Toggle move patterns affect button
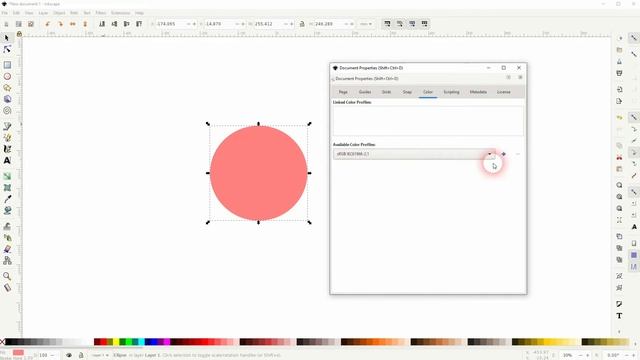Viewport: 640px width, 360px height. coord(424,24)
